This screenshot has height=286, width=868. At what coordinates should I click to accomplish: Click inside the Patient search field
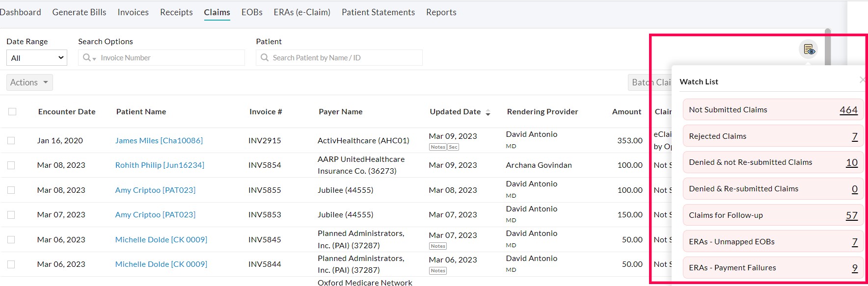(339, 57)
